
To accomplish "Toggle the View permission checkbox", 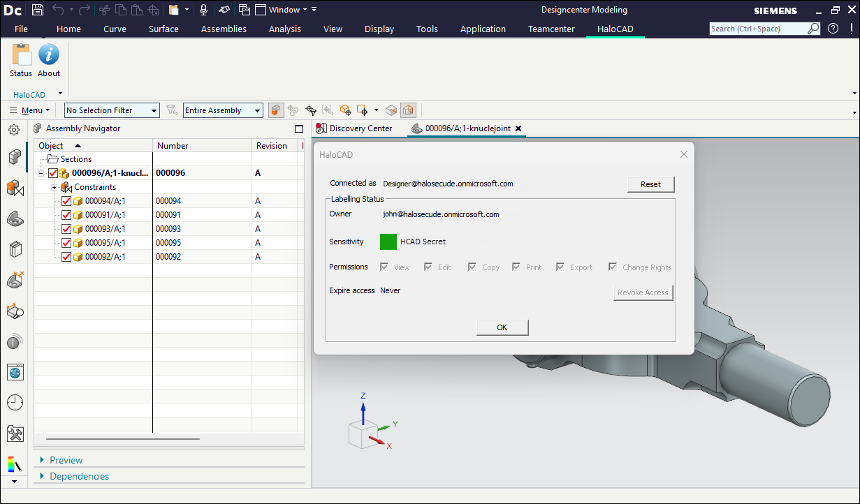I will coord(384,267).
